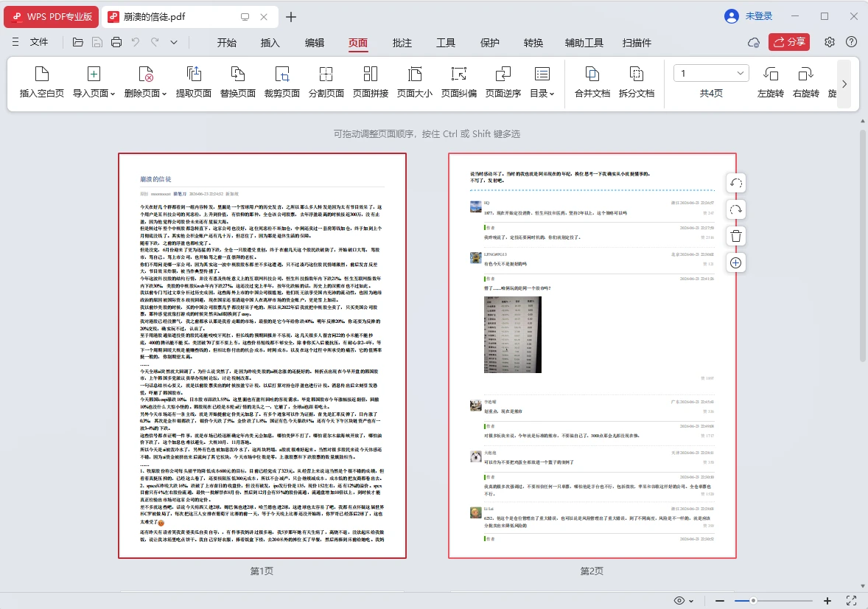The image size is (868, 609).
Task: Click the 替换页面 replace page tool
Action: pos(237,82)
